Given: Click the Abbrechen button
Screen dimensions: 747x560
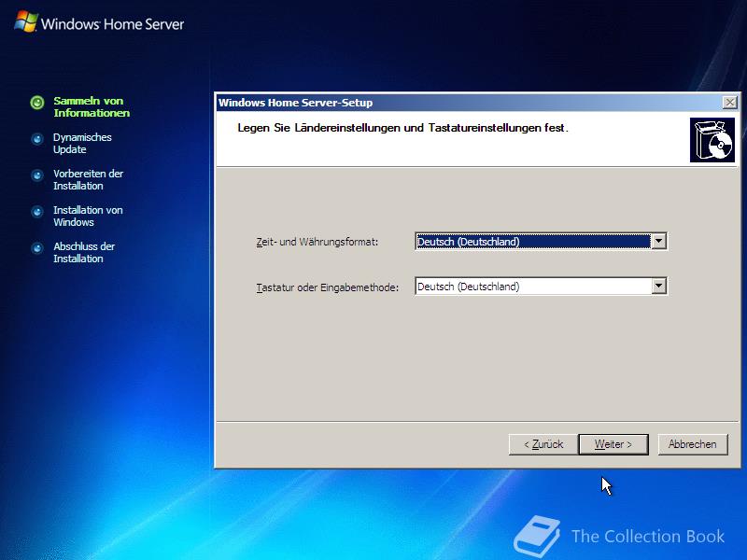Looking at the screenshot, I should 693,444.
